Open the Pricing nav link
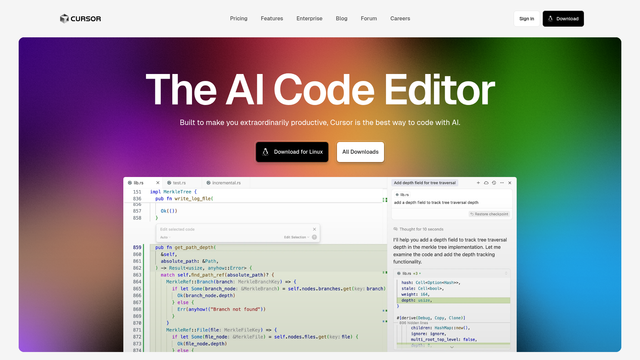The height and width of the screenshot is (360, 640). tap(238, 18)
